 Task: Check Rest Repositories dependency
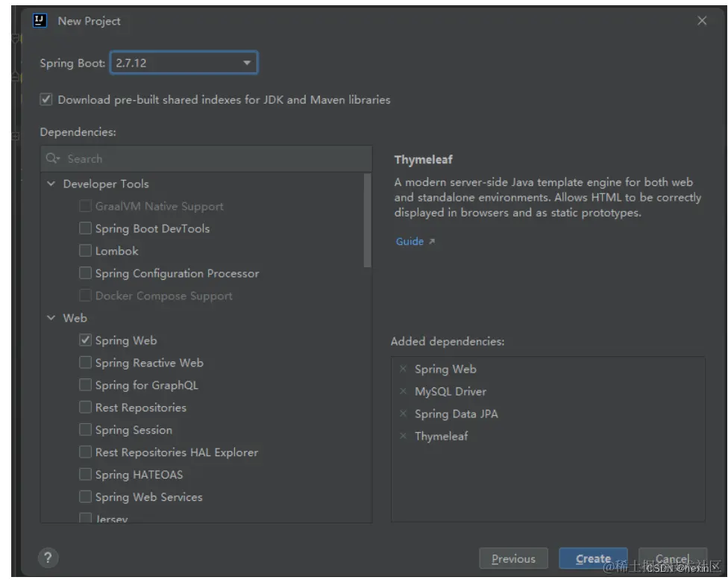[85, 407]
